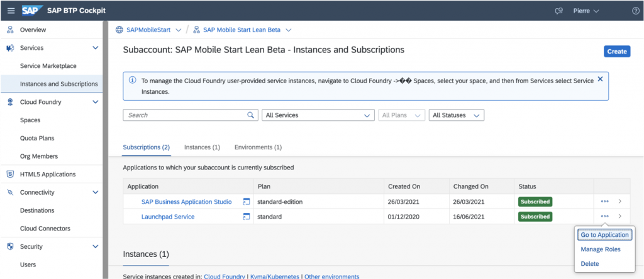Collapse the Cloud Foundry section
The width and height of the screenshot is (644, 279).
tap(96, 102)
